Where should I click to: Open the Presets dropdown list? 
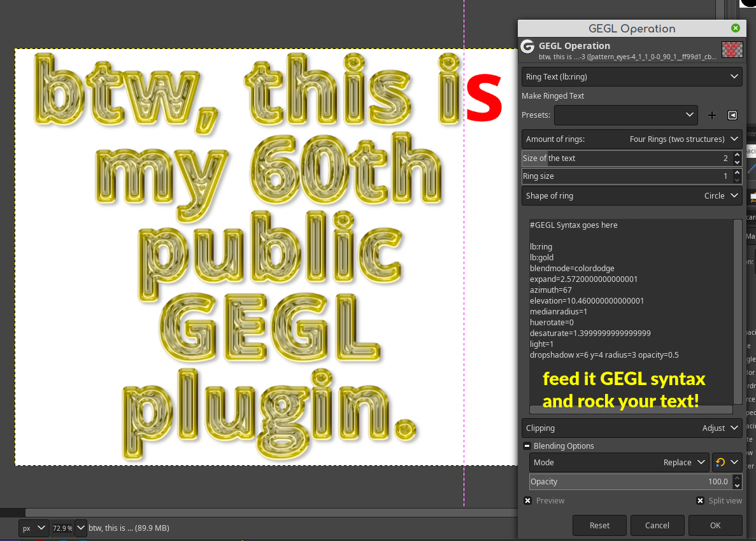[x=626, y=115]
